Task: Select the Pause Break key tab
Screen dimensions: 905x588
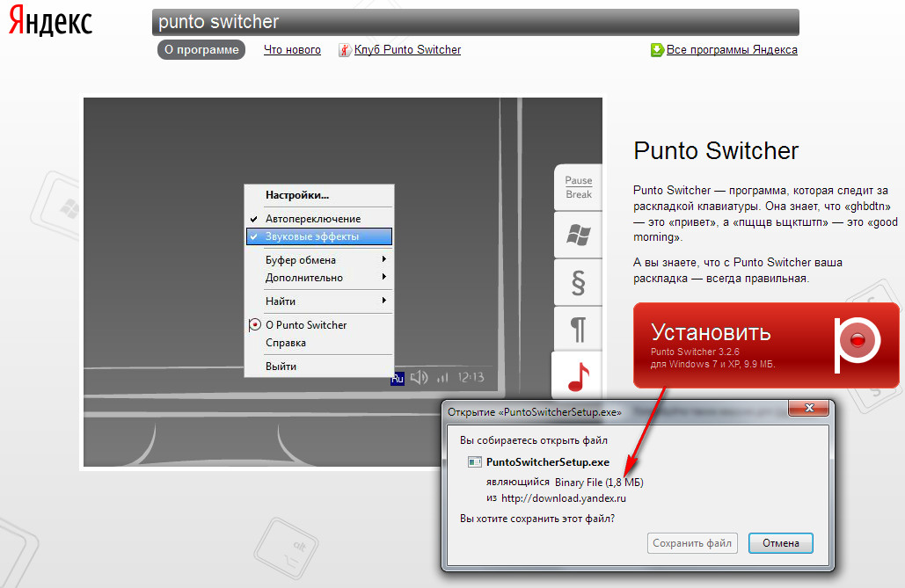Action: (x=578, y=187)
